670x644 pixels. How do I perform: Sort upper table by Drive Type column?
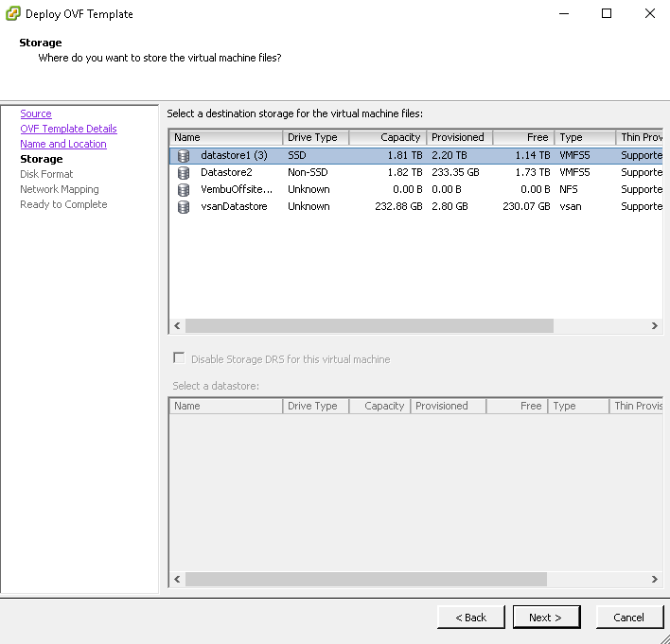pyautogui.click(x=315, y=137)
